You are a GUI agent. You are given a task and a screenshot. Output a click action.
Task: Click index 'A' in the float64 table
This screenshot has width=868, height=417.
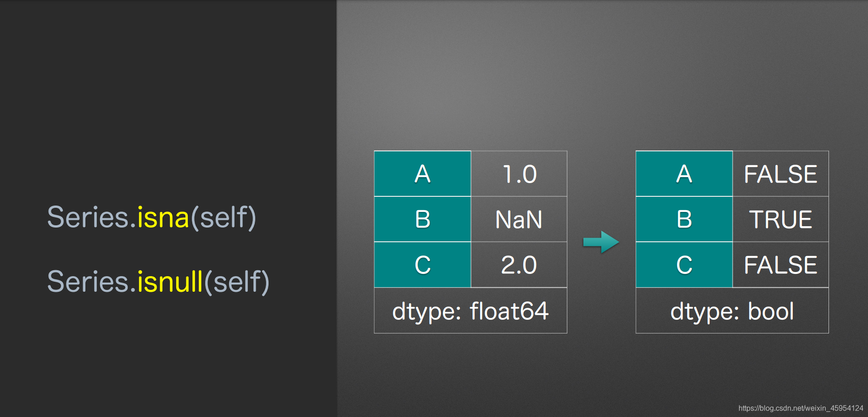tap(423, 174)
